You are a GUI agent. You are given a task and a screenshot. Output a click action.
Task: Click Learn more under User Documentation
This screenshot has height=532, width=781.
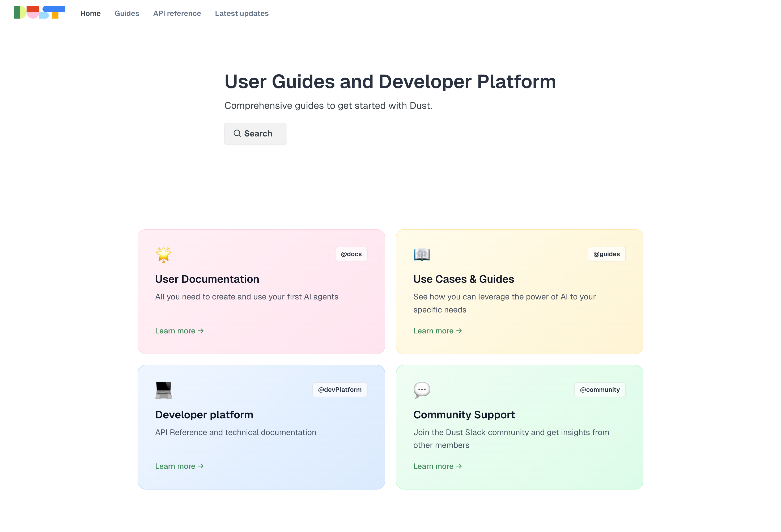(x=179, y=331)
